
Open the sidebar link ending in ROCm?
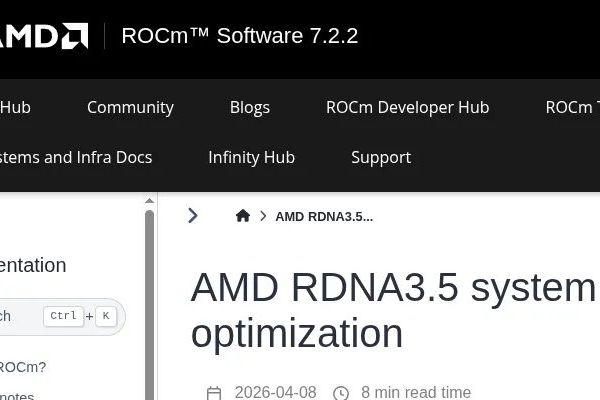click(x=23, y=367)
